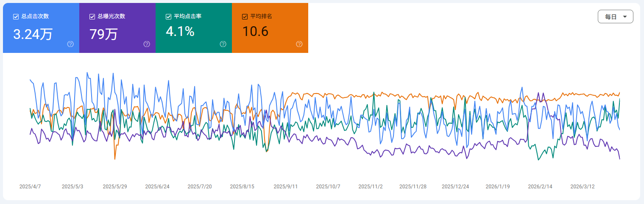
Task: Click the 2025/12/24 date label
Action: pos(455,186)
